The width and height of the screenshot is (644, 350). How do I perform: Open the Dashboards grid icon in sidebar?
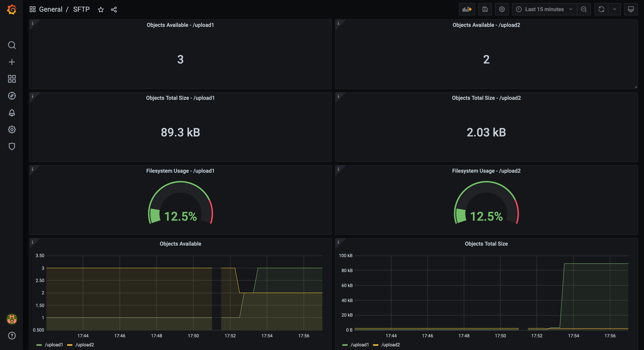[x=12, y=79]
